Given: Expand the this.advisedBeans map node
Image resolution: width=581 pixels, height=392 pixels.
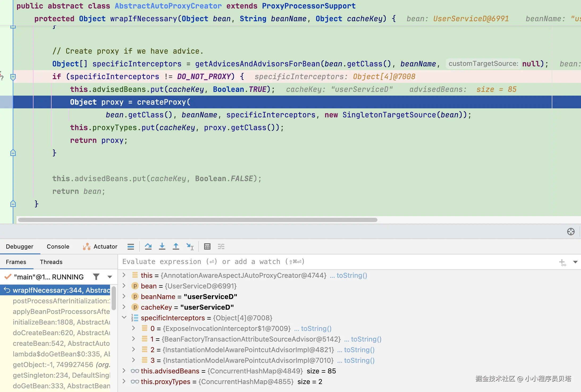Looking at the screenshot, I should 124,371.
